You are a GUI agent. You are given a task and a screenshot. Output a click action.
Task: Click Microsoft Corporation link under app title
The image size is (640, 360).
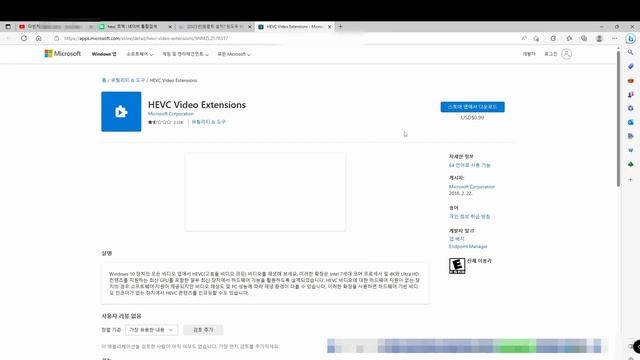(171, 114)
